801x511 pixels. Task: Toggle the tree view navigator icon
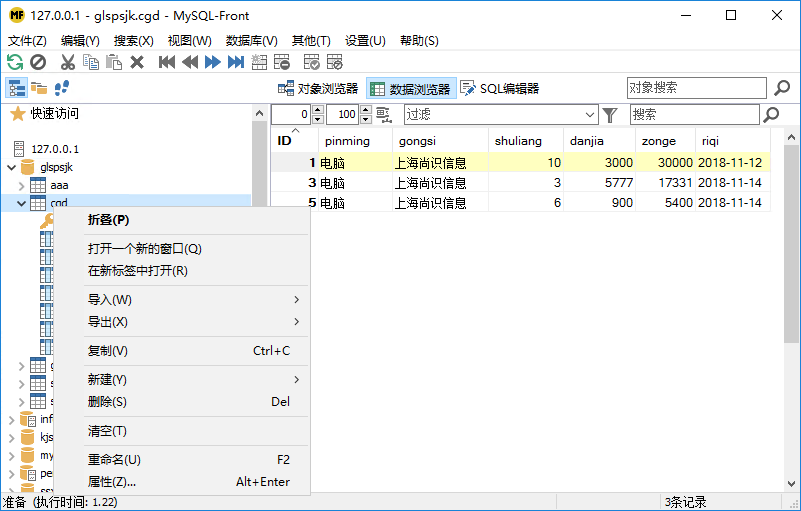point(16,88)
